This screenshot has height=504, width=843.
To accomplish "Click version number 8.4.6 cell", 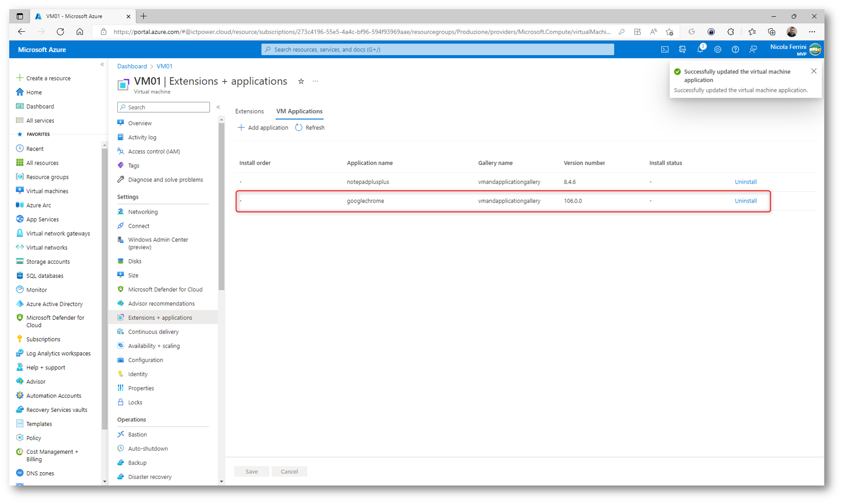I will click(570, 182).
